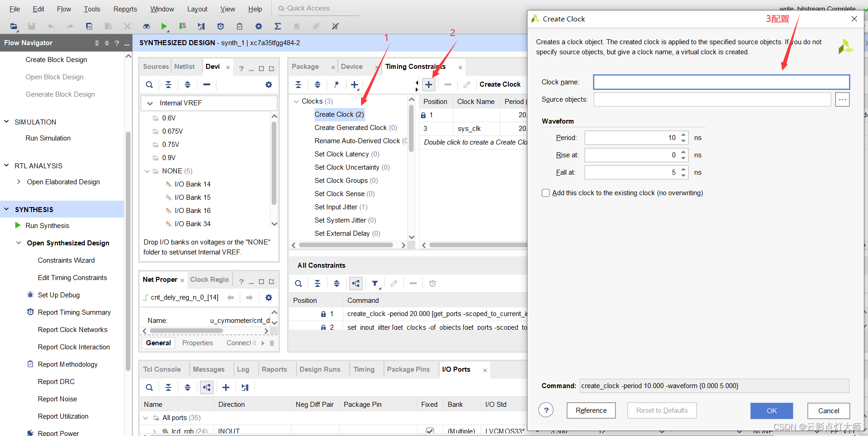Search in All Constraints toolbar
Screen dimensions: 868x436
click(x=298, y=284)
